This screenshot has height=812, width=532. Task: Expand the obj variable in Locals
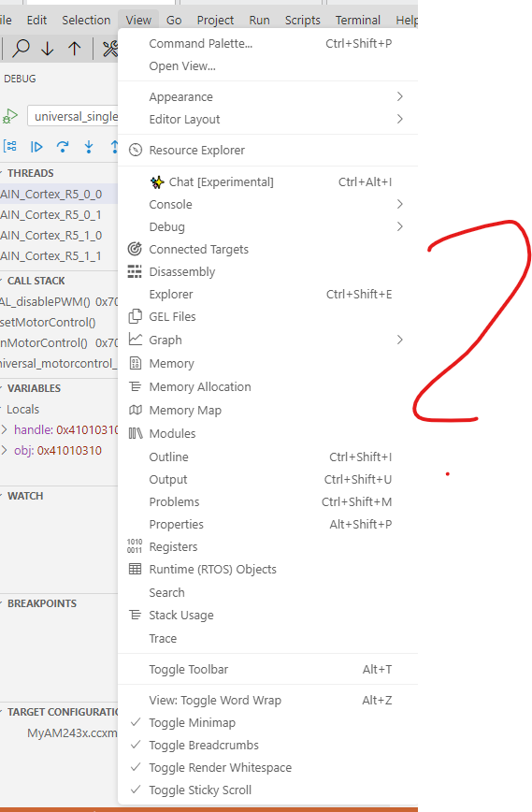coord(4,451)
